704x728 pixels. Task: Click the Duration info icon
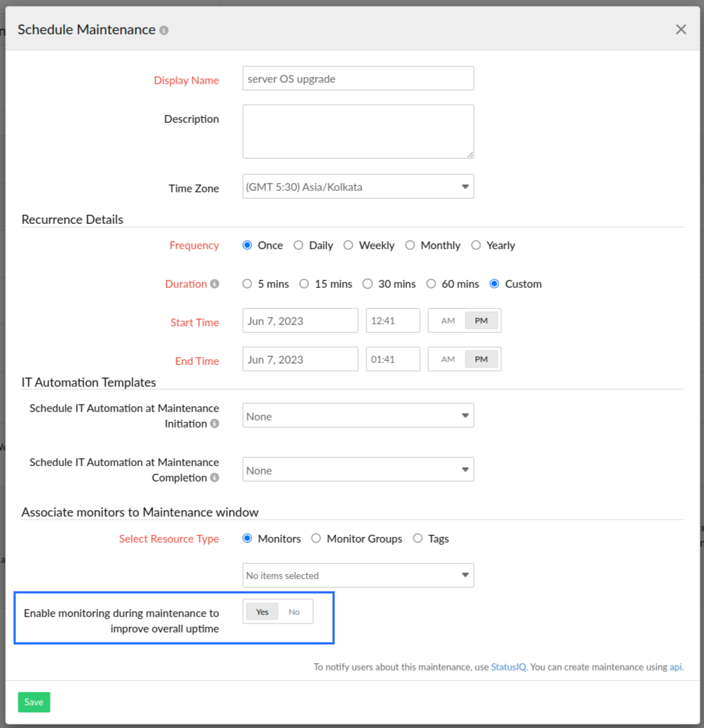tap(215, 284)
